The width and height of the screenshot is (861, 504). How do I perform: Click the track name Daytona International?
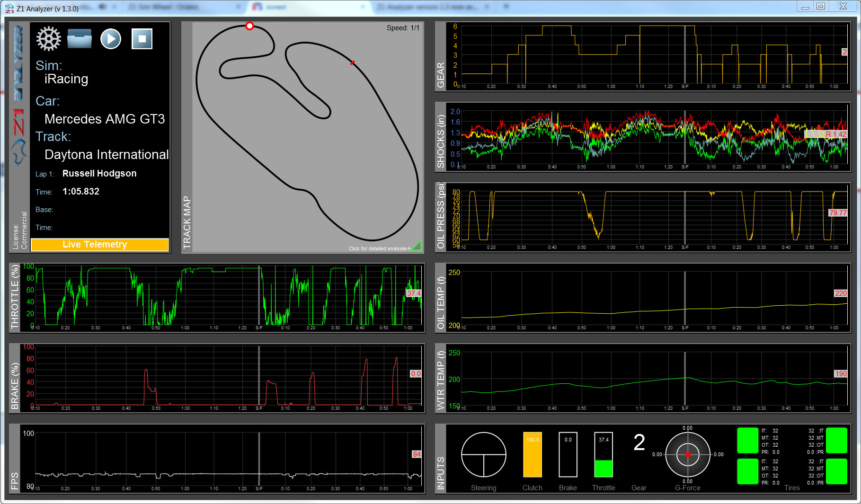[x=107, y=155]
